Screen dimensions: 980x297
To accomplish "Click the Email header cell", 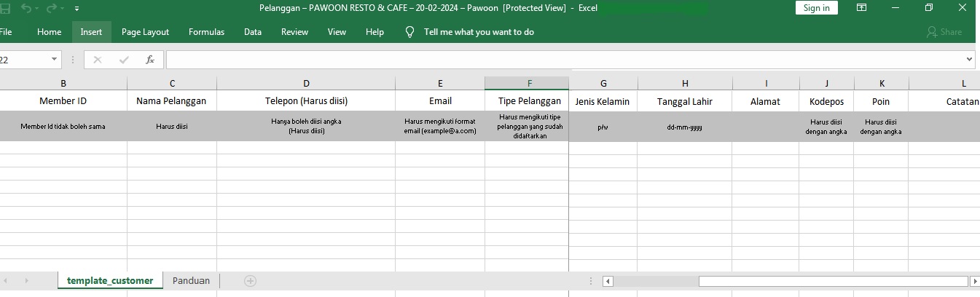I will click(x=440, y=101).
